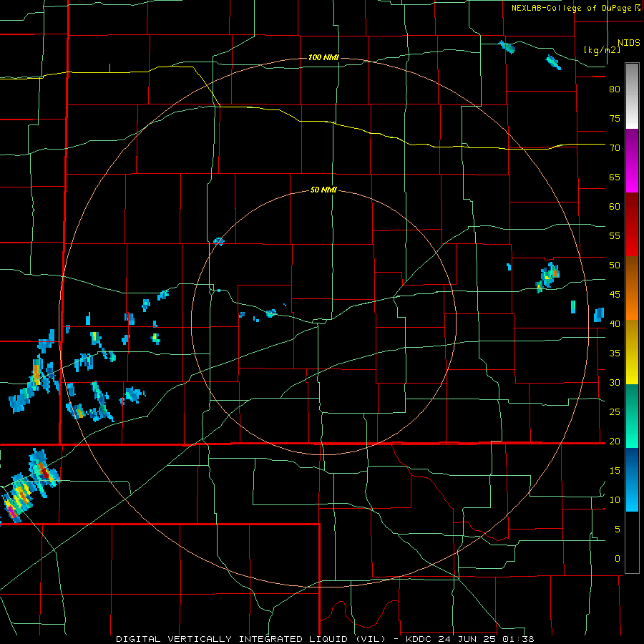644x644 pixels.
Task: Select the magenta-purple segment of the color scale
Action: tap(632, 161)
